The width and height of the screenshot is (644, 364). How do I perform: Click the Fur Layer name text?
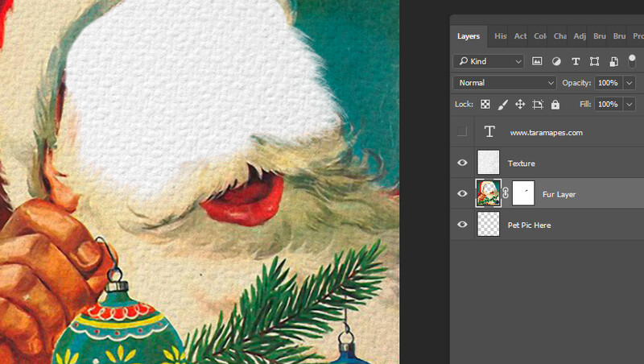click(559, 194)
